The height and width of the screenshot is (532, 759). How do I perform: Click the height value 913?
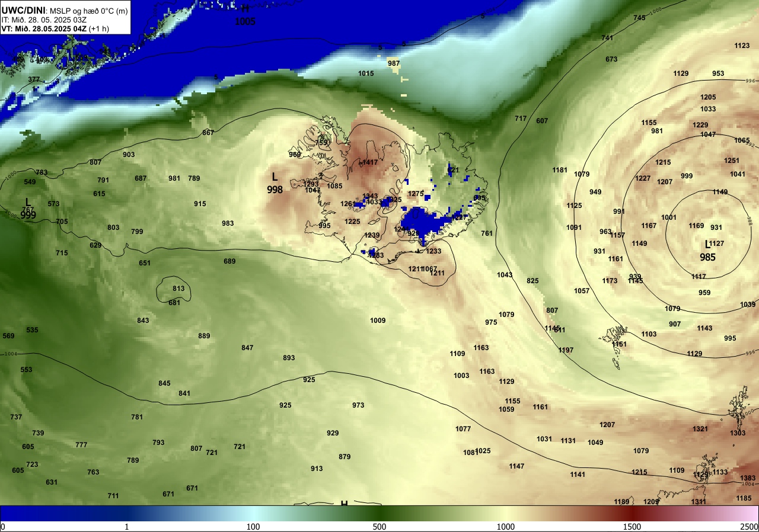point(317,469)
